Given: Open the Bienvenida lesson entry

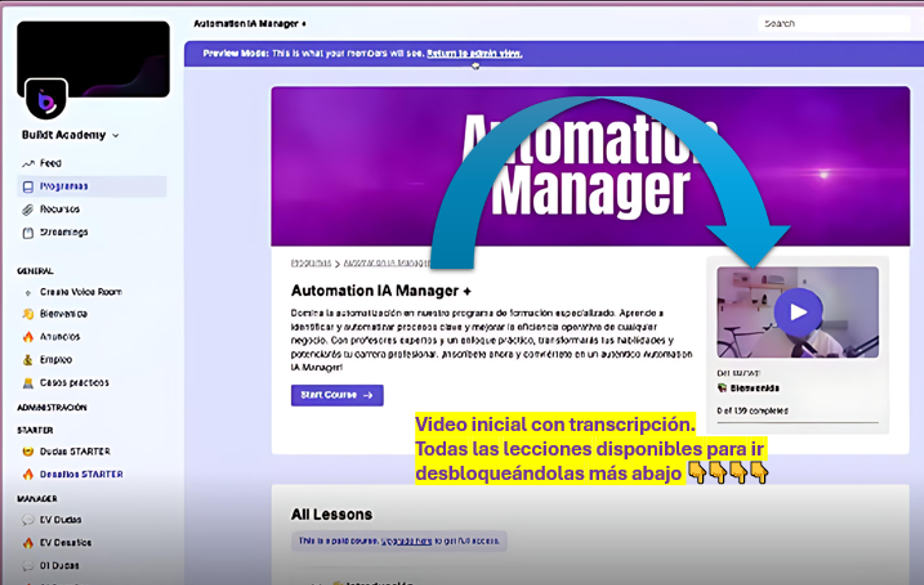Looking at the screenshot, I should click(x=757, y=387).
